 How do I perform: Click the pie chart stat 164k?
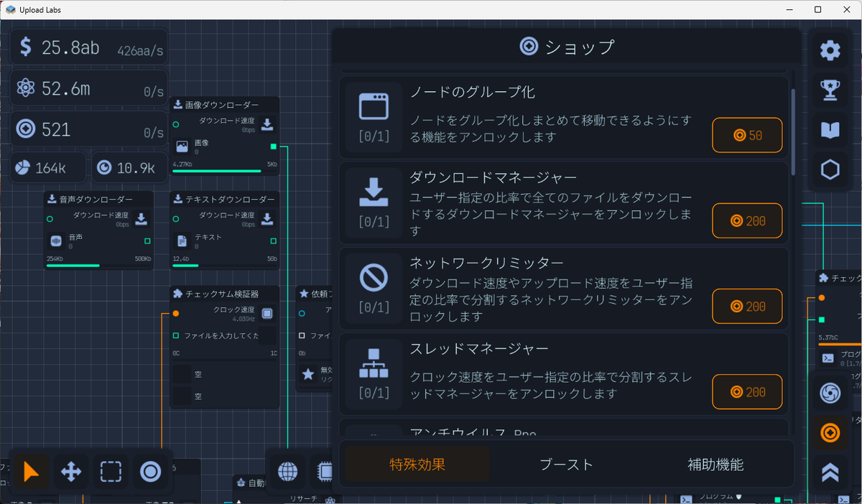pyautogui.click(x=47, y=167)
